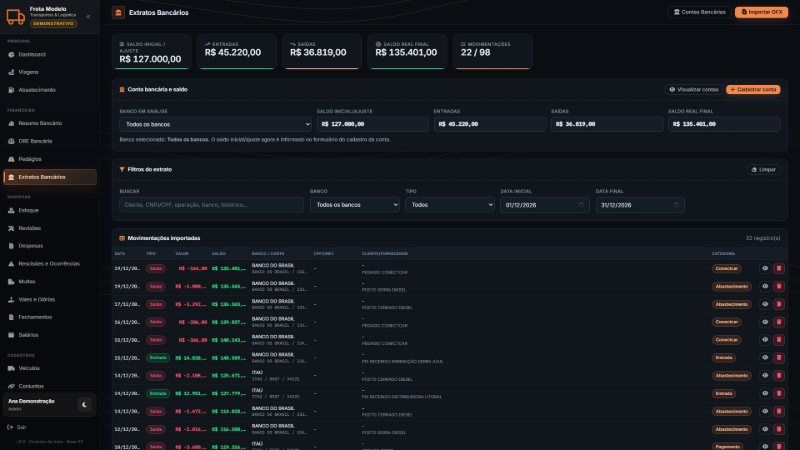The width and height of the screenshot is (800, 450).
Task: View details of the 17/12 row
Action: click(x=764, y=304)
